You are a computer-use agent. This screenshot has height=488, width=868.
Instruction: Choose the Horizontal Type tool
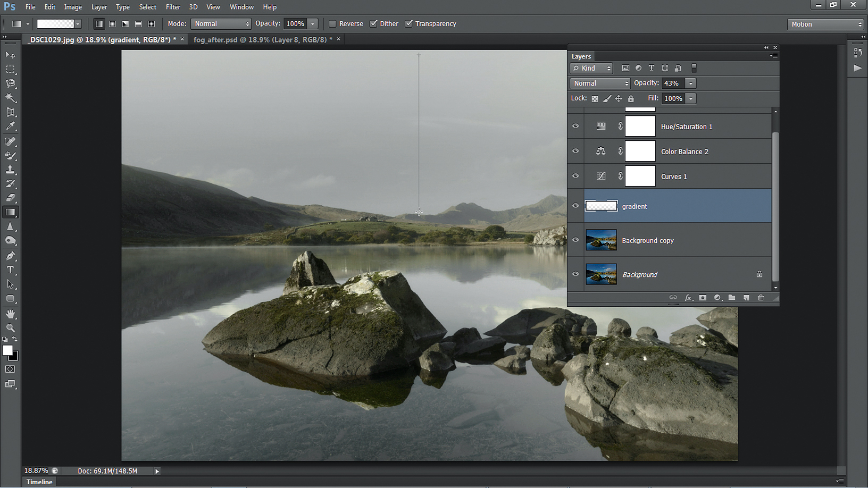10,270
